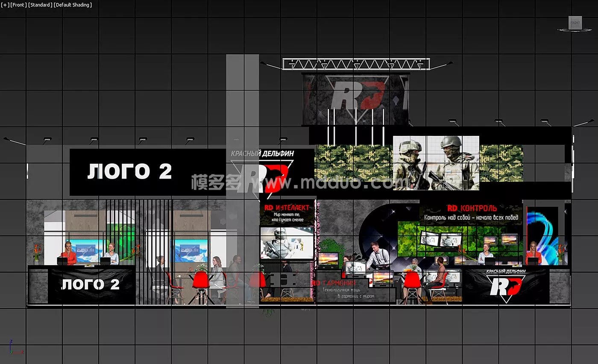Click the FRONT face of the ViewCube
This screenshot has height=364, width=598.
pyautogui.click(x=575, y=23)
